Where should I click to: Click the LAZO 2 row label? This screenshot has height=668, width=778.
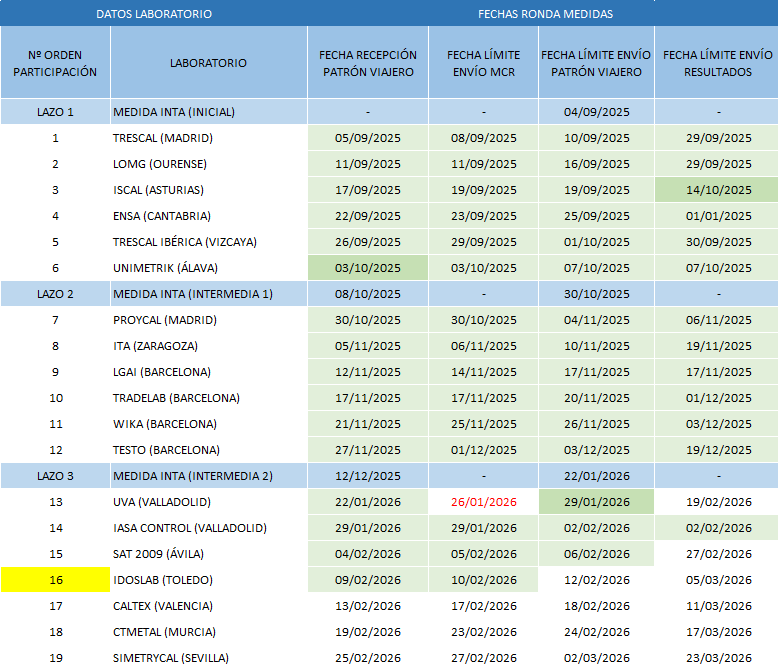point(55,294)
